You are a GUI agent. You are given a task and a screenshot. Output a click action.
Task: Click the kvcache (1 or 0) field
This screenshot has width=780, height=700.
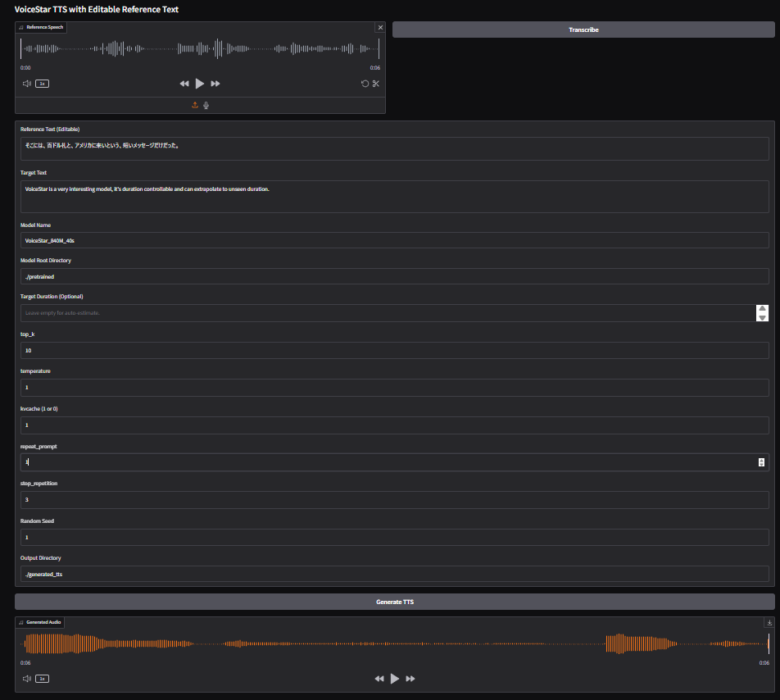pos(394,425)
